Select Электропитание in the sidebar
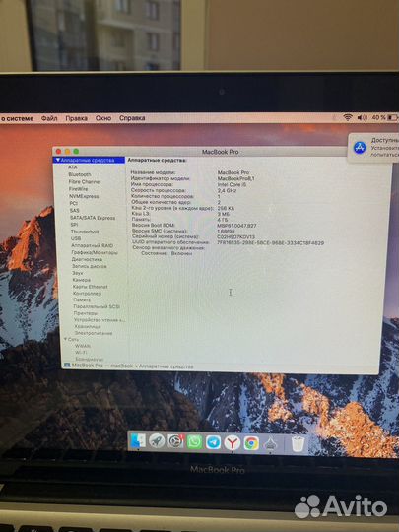This screenshot has height=532, width=399. (94, 333)
